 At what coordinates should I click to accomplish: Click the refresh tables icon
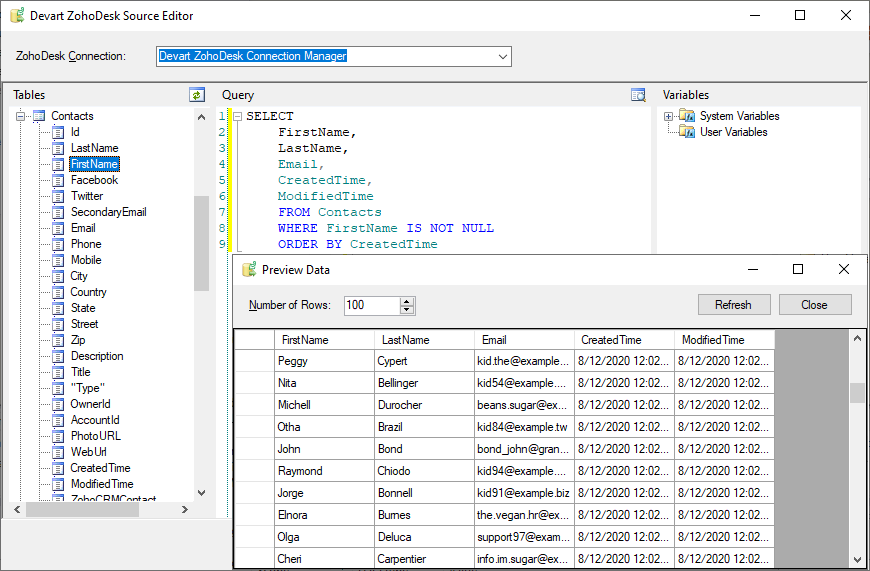197,95
